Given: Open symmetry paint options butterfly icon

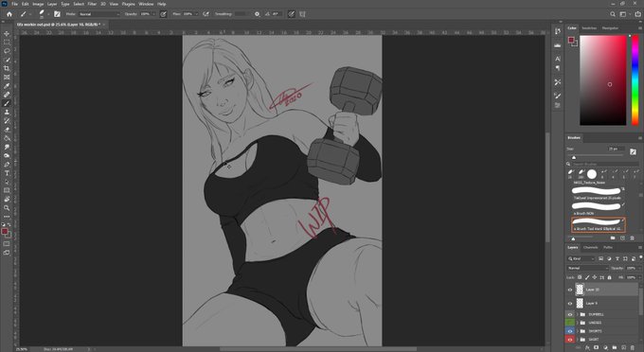Looking at the screenshot, I should point(302,14).
